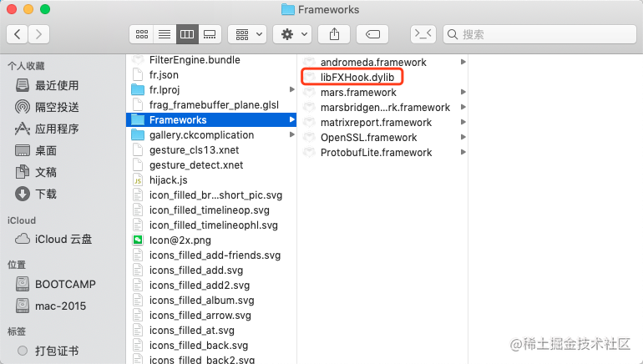The width and height of the screenshot is (643, 364).
Task: Expand the fr.lproj folder arrow
Action: [292, 89]
